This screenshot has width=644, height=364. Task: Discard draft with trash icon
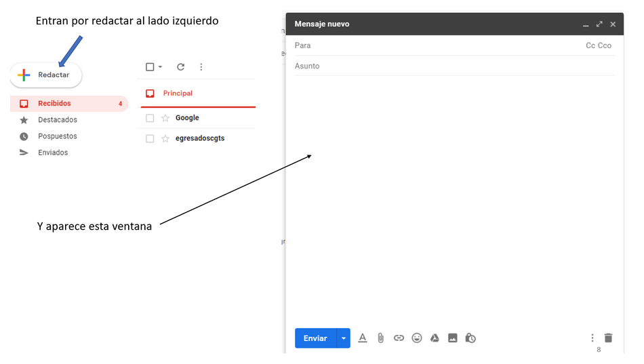pyautogui.click(x=608, y=338)
